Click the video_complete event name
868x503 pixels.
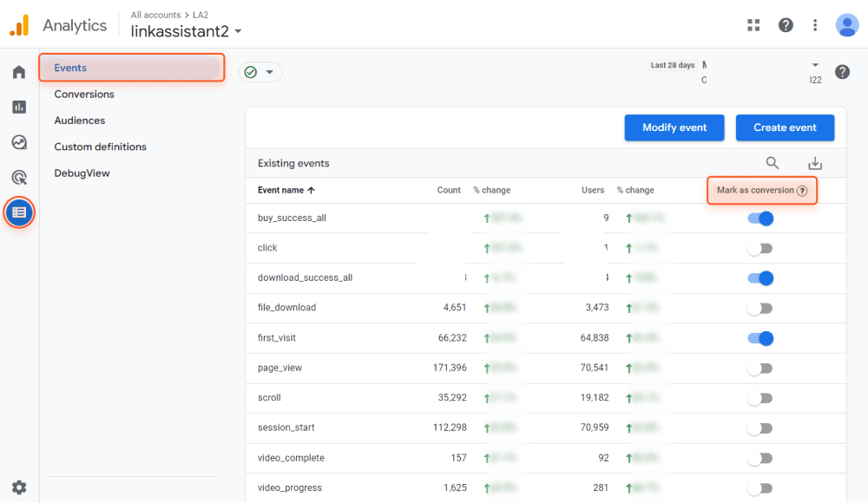(291, 458)
